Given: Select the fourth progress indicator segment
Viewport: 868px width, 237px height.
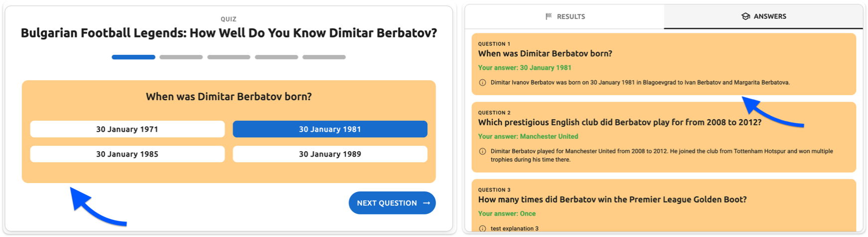Looking at the screenshot, I should pyautogui.click(x=277, y=57).
